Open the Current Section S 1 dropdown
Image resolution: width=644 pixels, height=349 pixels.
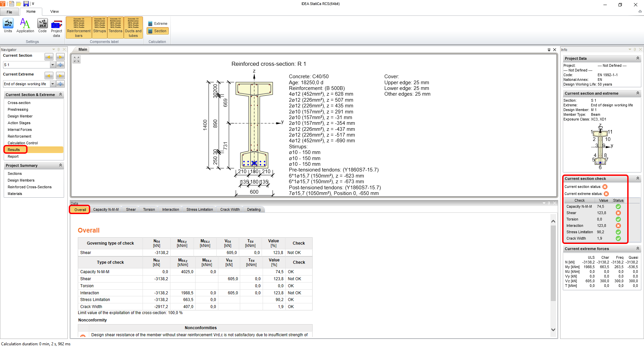click(x=52, y=65)
